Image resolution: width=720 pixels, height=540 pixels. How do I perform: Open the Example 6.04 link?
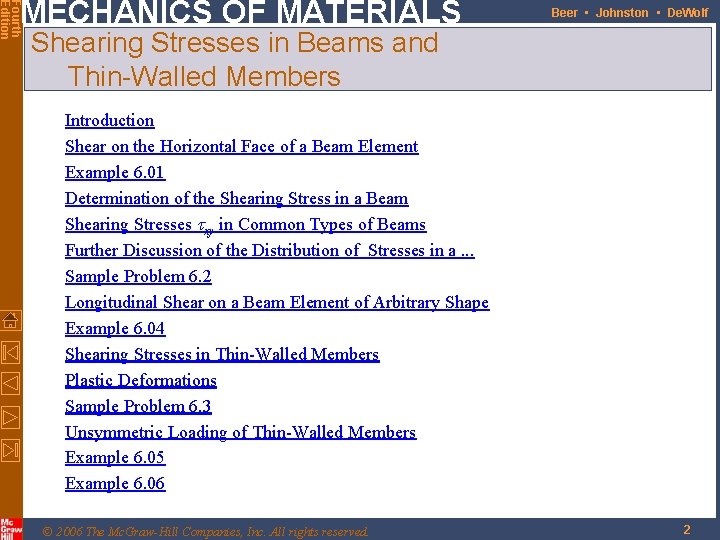click(x=115, y=329)
